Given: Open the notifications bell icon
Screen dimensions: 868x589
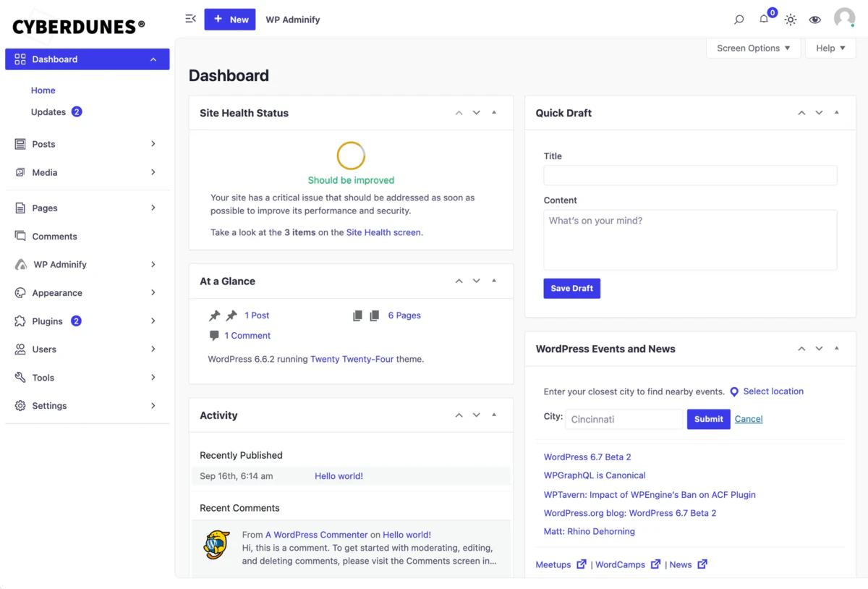Looking at the screenshot, I should pyautogui.click(x=764, y=19).
